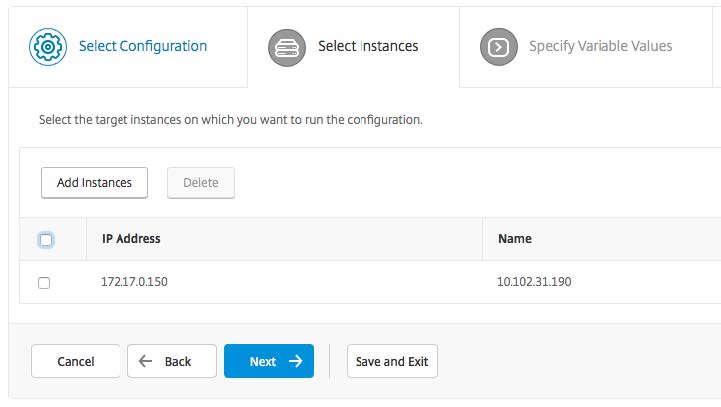Click the Add Instances button
The width and height of the screenshot is (721, 407).
tap(94, 183)
